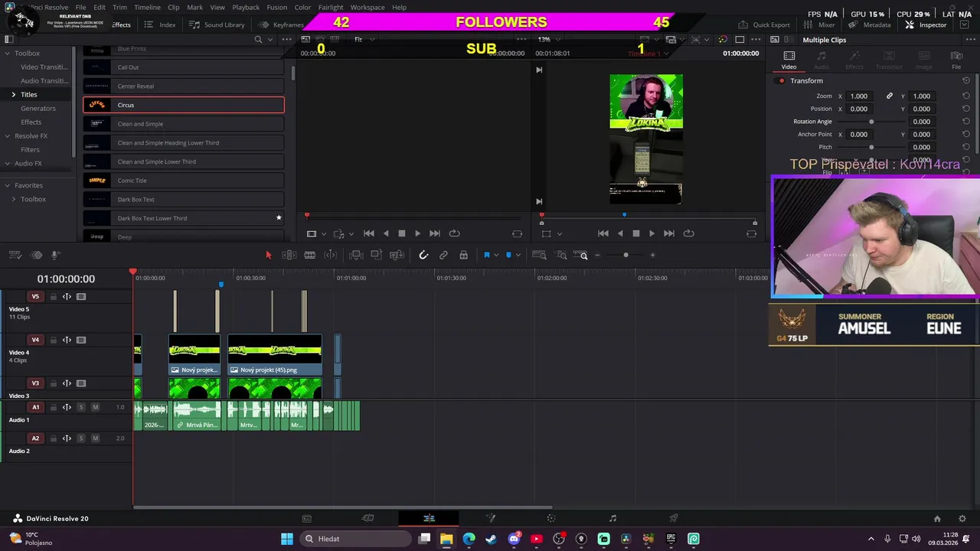This screenshot has height=551, width=980.
Task: Toggle Loop in the timeline viewer
Action: click(688, 233)
